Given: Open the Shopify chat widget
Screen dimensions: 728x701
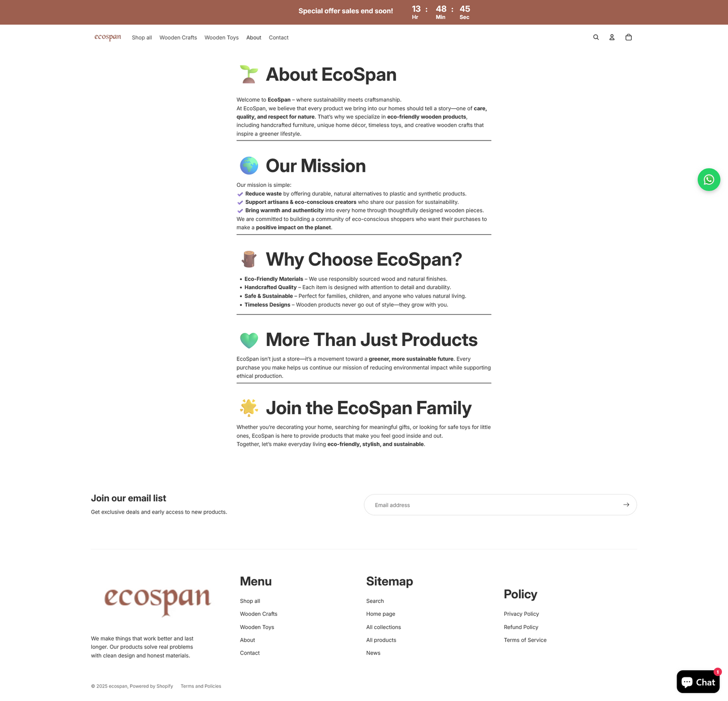Looking at the screenshot, I should [x=698, y=681].
